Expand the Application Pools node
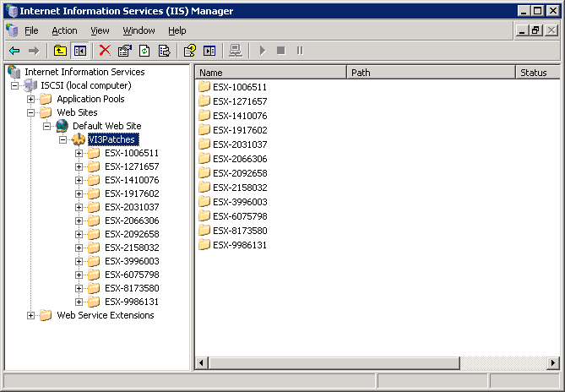Viewport: 565px width, 392px height. [31, 99]
